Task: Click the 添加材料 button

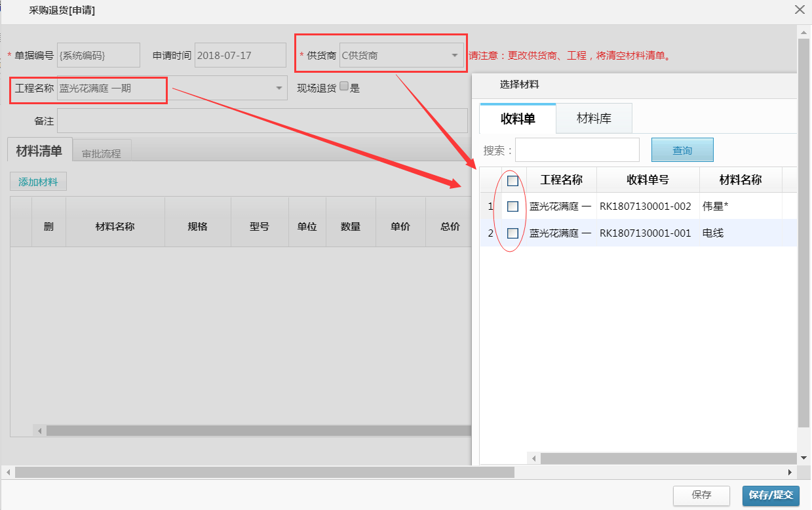Action: click(x=38, y=182)
